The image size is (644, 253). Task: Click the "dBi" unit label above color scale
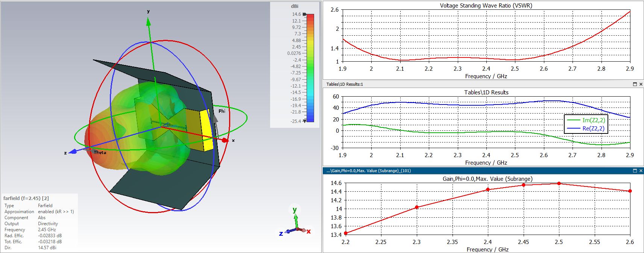click(x=295, y=6)
